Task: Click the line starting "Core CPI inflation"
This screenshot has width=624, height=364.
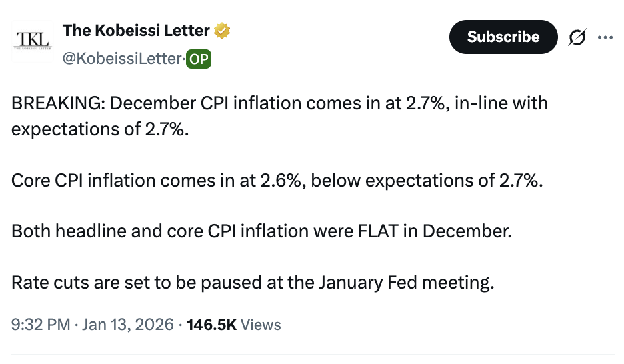Action: pyautogui.click(x=277, y=181)
